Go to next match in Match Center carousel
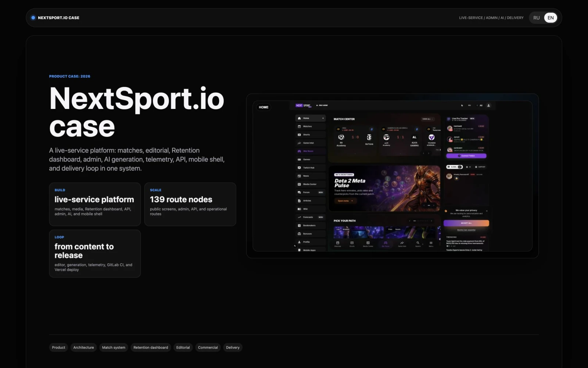Image resolution: width=588 pixels, height=368 pixels. tap(429, 153)
